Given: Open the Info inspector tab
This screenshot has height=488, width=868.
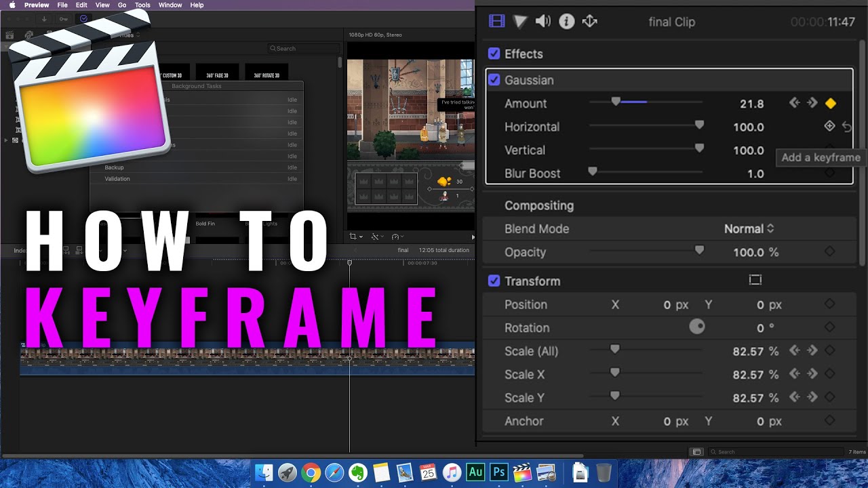Looking at the screenshot, I should (x=566, y=22).
